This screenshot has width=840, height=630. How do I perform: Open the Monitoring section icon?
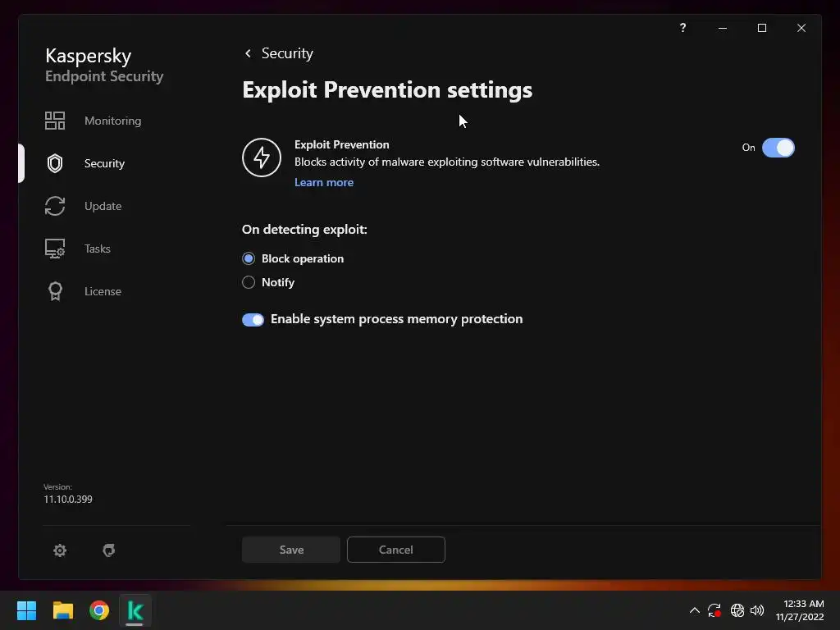click(x=55, y=121)
